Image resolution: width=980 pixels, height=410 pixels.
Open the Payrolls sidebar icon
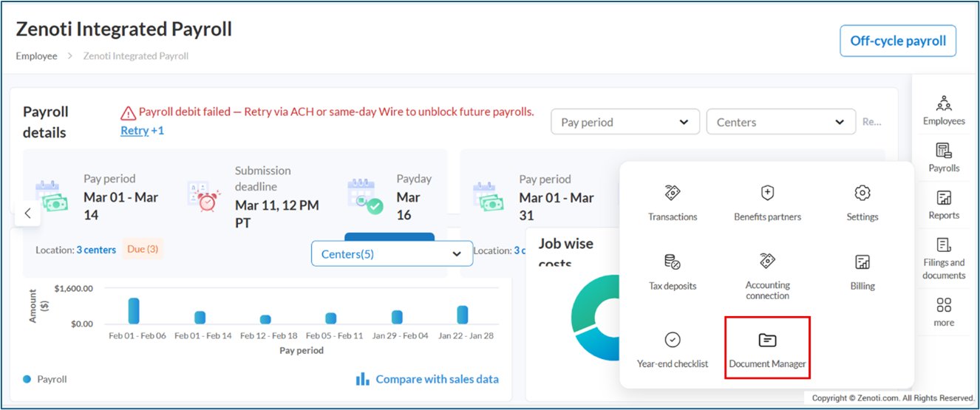[x=944, y=151]
